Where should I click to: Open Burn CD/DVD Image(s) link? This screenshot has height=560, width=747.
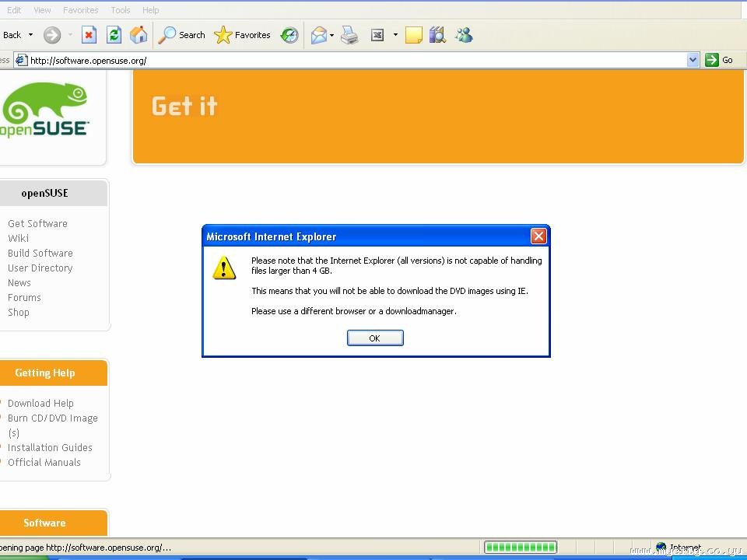(52, 425)
